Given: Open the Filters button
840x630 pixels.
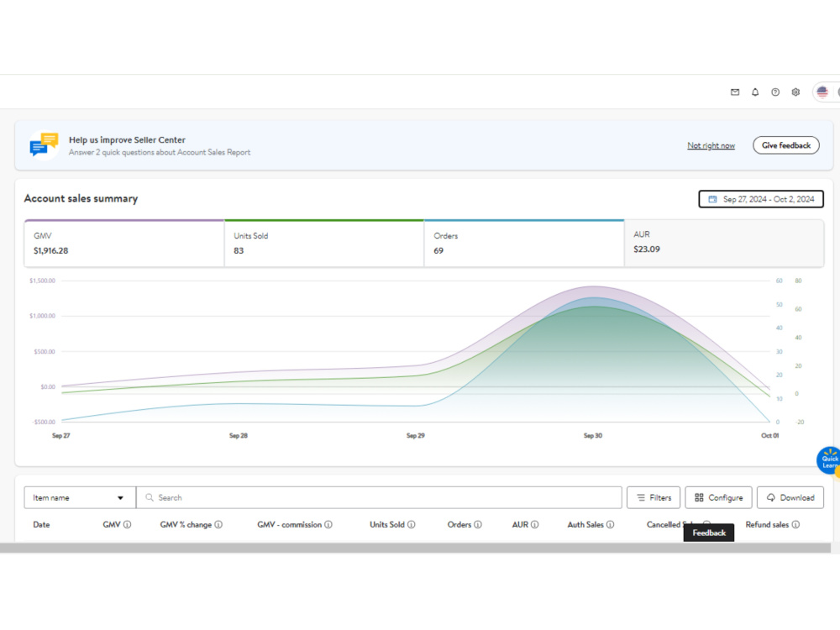Looking at the screenshot, I should coord(654,497).
